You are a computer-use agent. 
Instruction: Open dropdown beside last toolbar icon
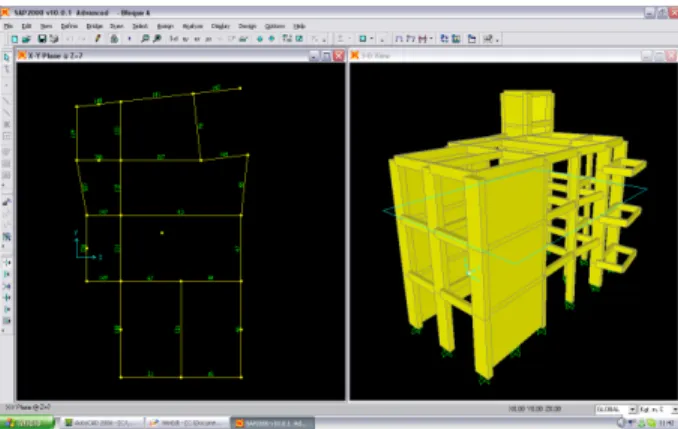click(x=497, y=39)
